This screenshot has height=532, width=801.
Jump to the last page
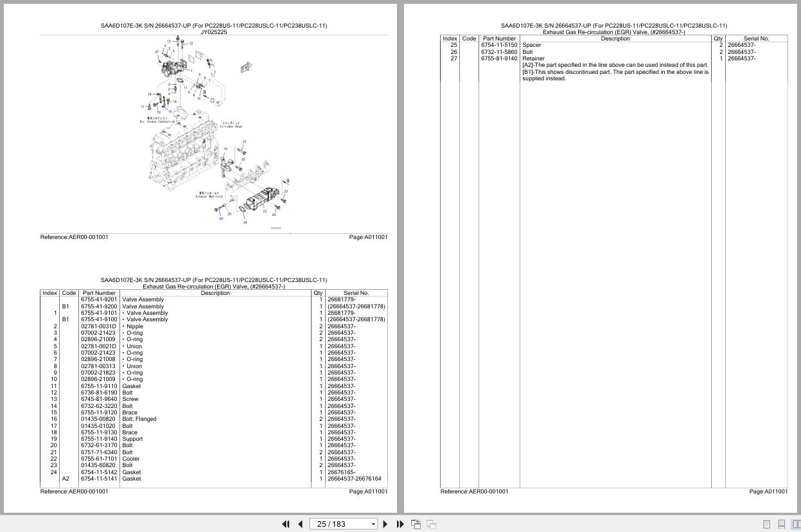click(400, 524)
